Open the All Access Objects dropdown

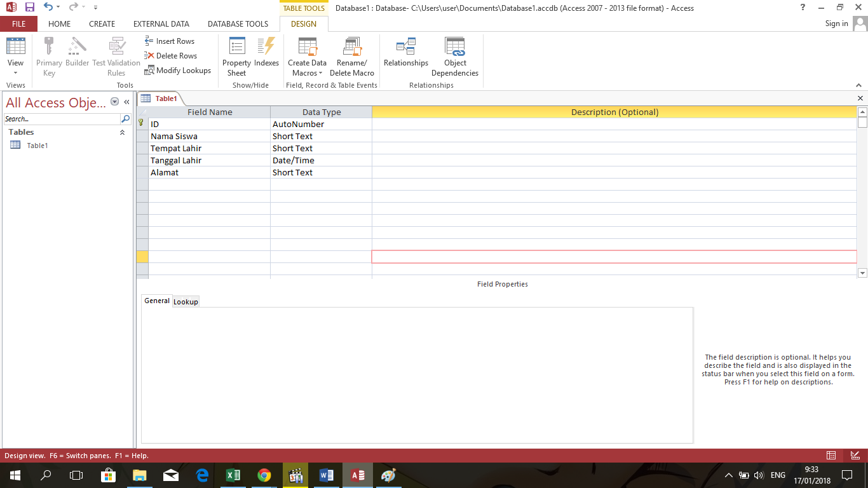[114, 102]
